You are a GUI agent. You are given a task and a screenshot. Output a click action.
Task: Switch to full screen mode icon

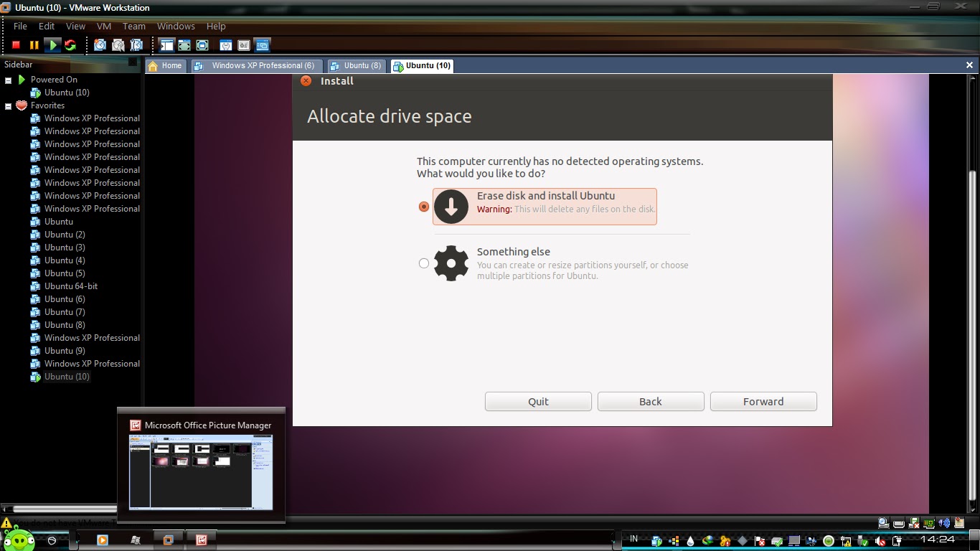[202, 45]
